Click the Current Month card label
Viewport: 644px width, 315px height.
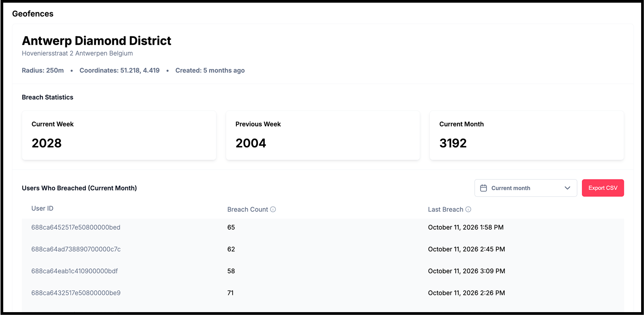click(x=461, y=124)
